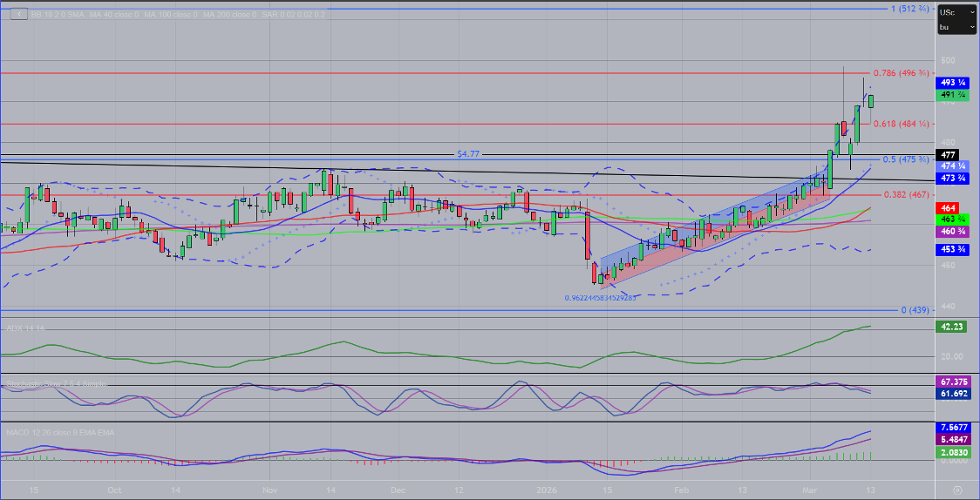Open chart settings gear in bottom-right corner

coord(956,490)
